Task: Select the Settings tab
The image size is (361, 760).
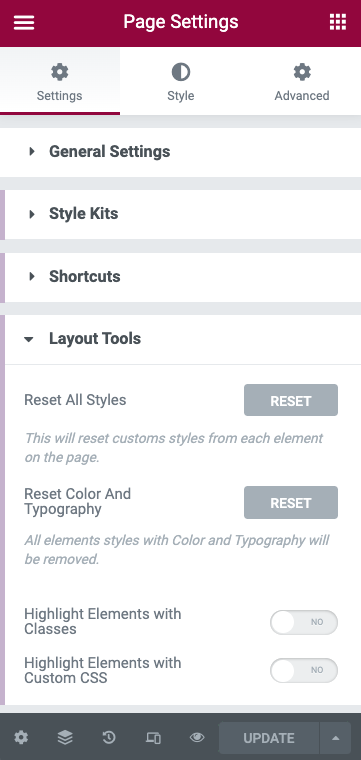Action: coord(60,81)
